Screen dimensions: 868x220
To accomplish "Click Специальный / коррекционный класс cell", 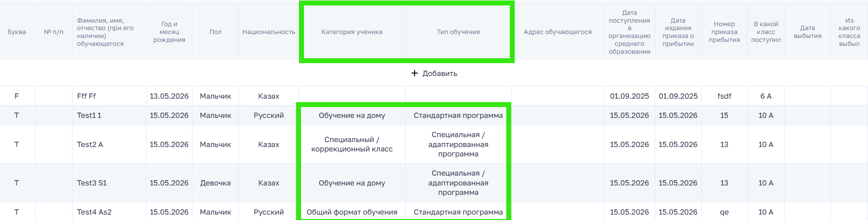I will click(x=352, y=145).
